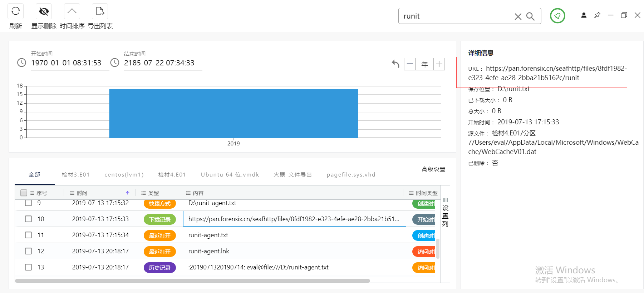Screen dimensions: 644x293
Task: Click the 时间 column ascending sort arrow
Action: (x=128, y=193)
